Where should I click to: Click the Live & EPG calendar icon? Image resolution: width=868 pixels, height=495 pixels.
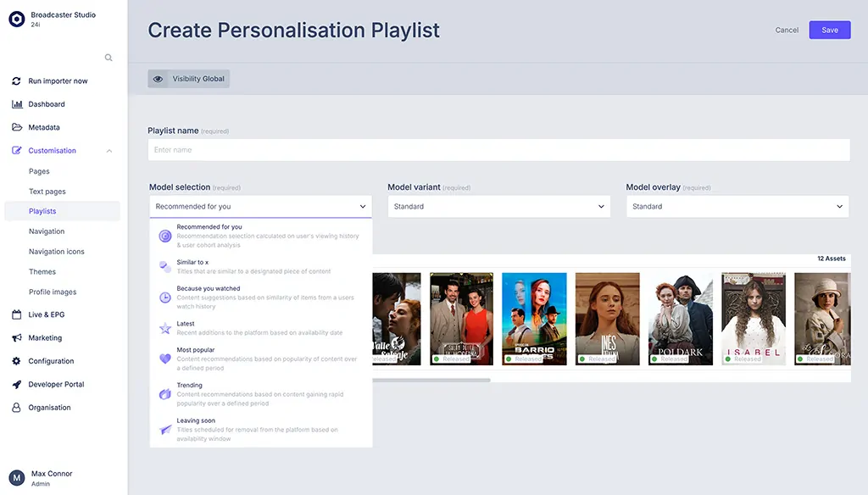coord(17,314)
